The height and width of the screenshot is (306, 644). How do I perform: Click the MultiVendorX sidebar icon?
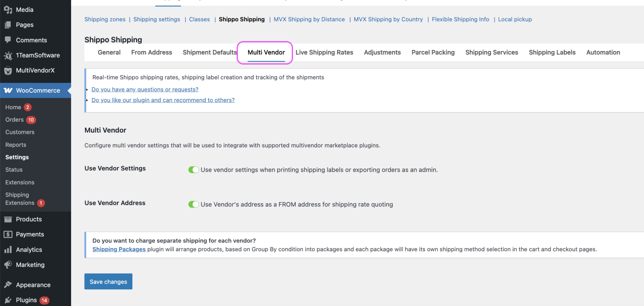8,70
